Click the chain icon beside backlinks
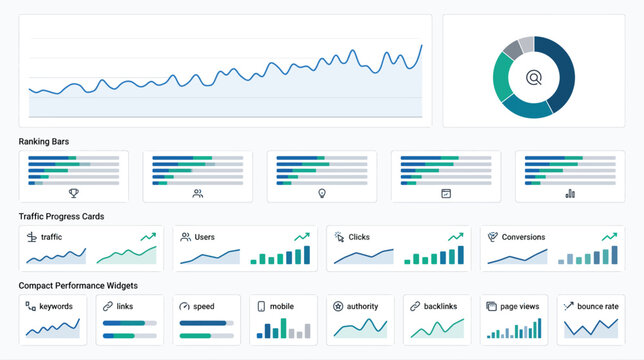This screenshot has width=644, height=360. coord(415,306)
